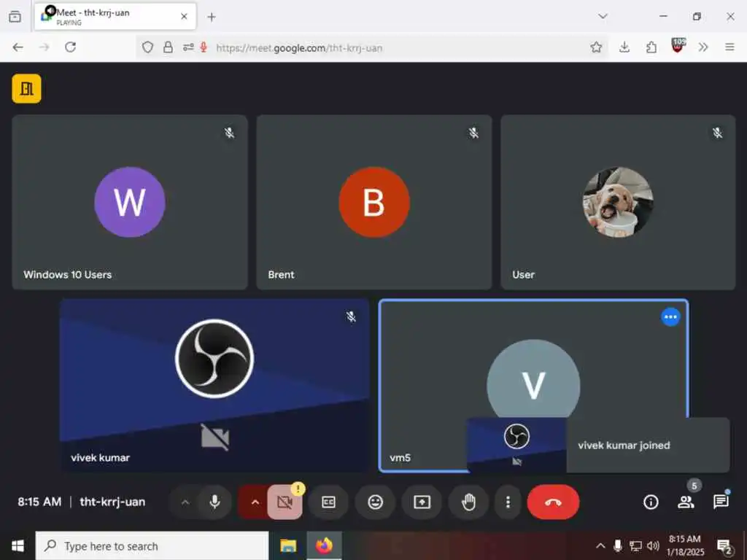Open tracking protection shield icon
747x560 pixels.
[x=147, y=47]
